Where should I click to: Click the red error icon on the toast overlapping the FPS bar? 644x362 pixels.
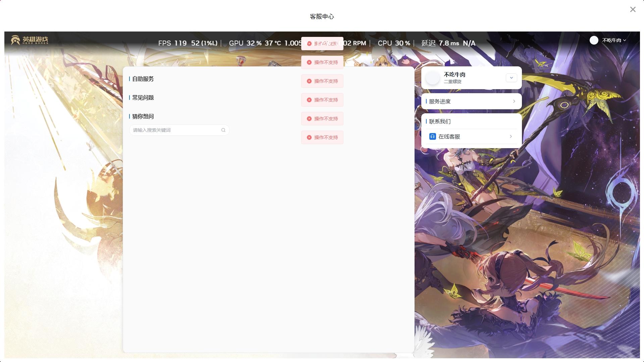(x=309, y=44)
